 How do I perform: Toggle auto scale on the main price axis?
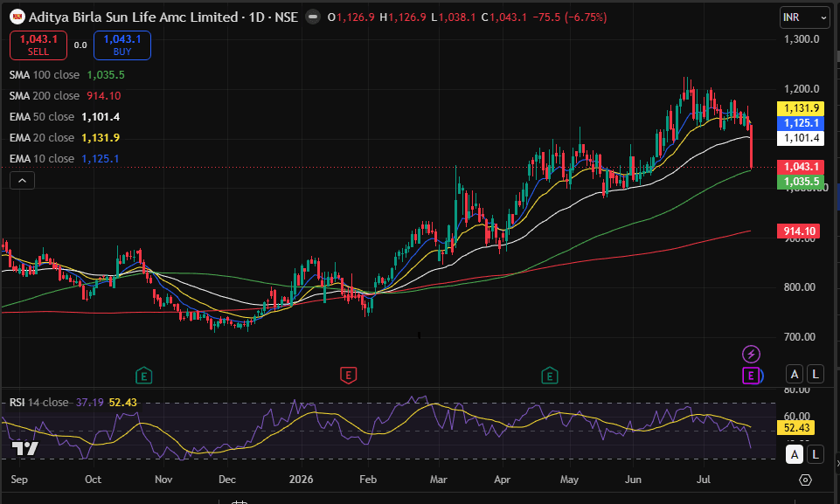click(x=795, y=374)
